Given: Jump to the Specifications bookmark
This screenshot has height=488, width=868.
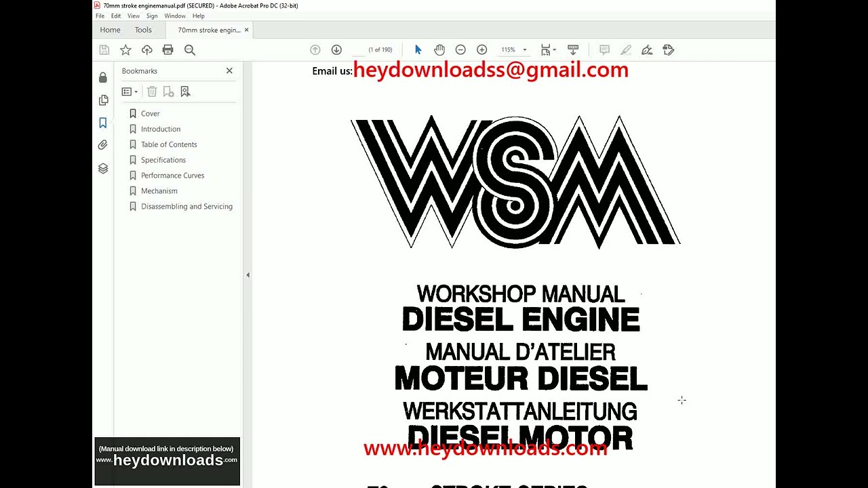Looking at the screenshot, I should [x=163, y=160].
